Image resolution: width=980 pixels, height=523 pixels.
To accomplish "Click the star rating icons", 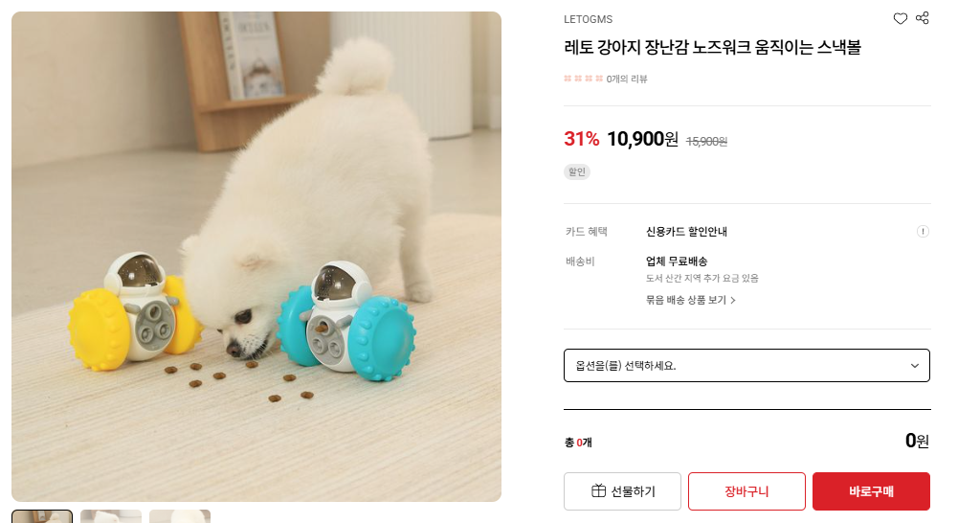I will click(x=583, y=79).
